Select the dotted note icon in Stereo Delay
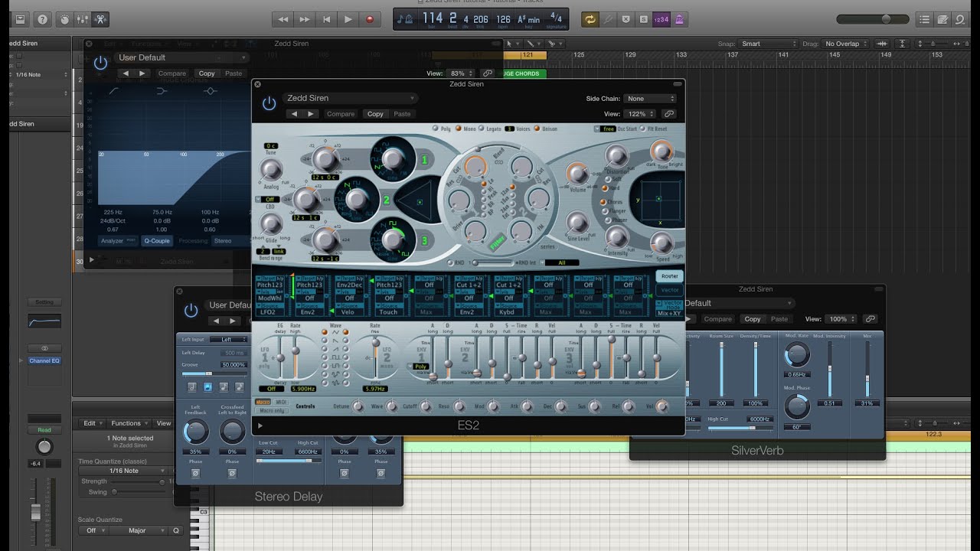The image size is (980, 551). pyautogui.click(x=241, y=387)
